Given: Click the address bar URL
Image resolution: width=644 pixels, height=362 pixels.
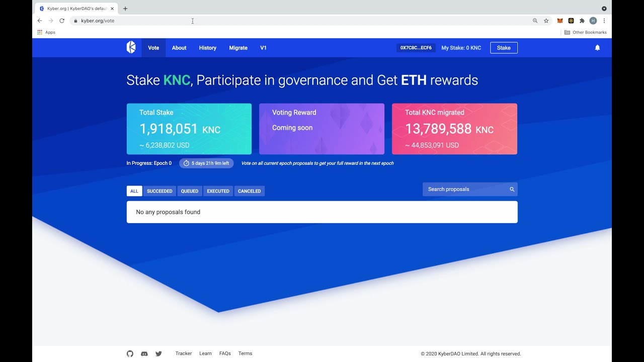Looking at the screenshot, I should tap(98, 21).
